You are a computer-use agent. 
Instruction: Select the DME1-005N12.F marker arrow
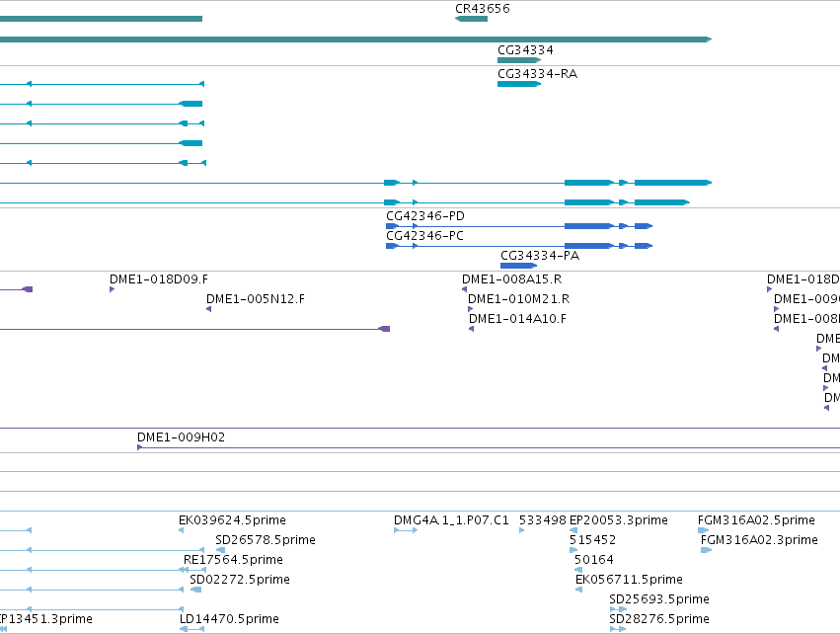209,309
